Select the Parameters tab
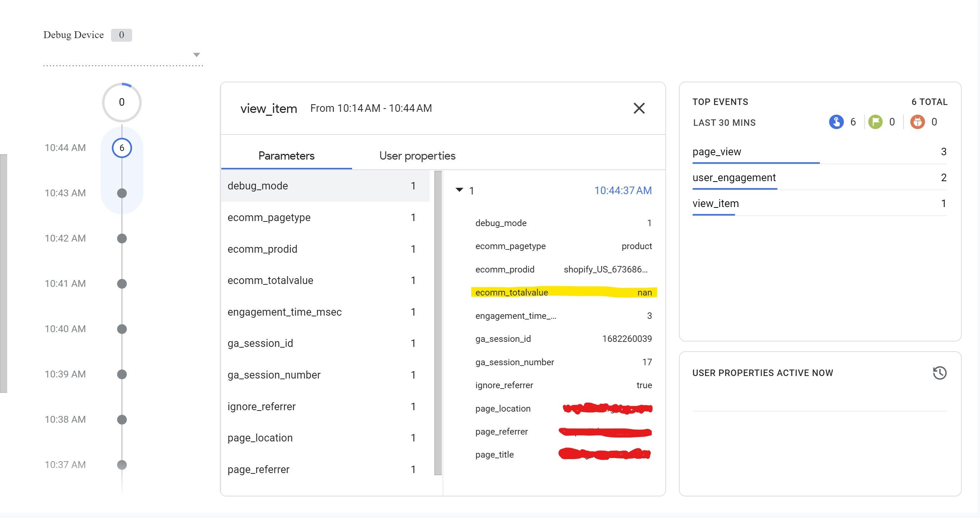 click(x=286, y=156)
